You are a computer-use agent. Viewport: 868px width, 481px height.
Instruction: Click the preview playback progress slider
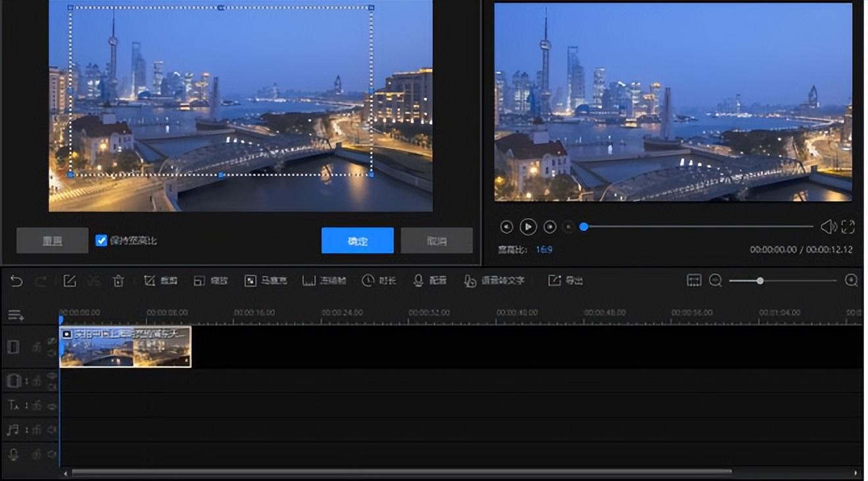pos(697,227)
